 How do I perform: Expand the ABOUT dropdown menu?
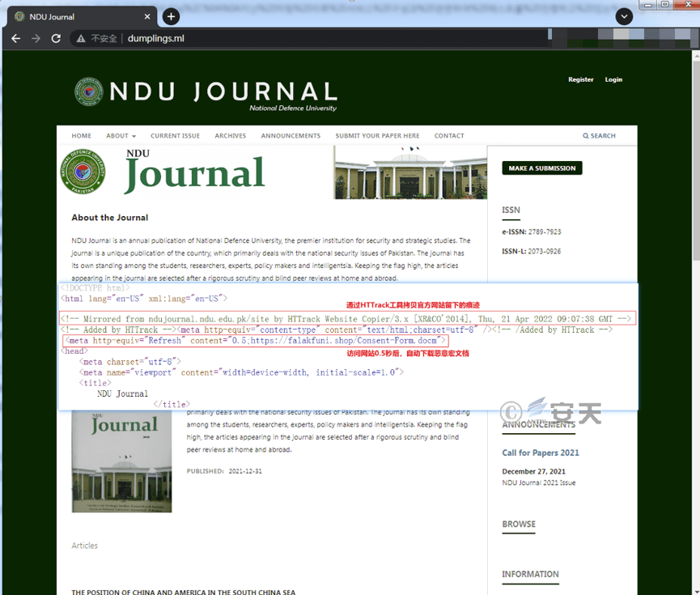click(121, 136)
